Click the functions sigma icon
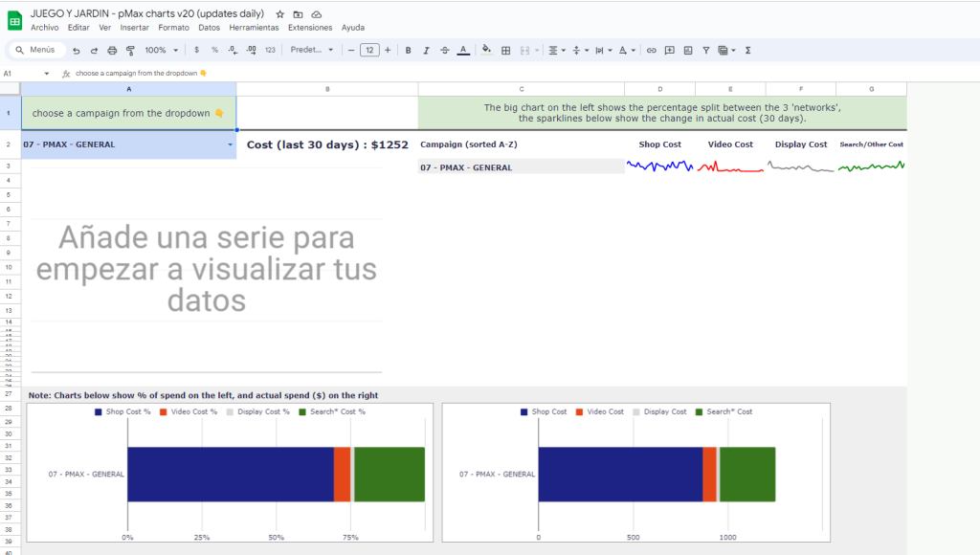Image resolution: width=980 pixels, height=555 pixels. (x=747, y=50)
